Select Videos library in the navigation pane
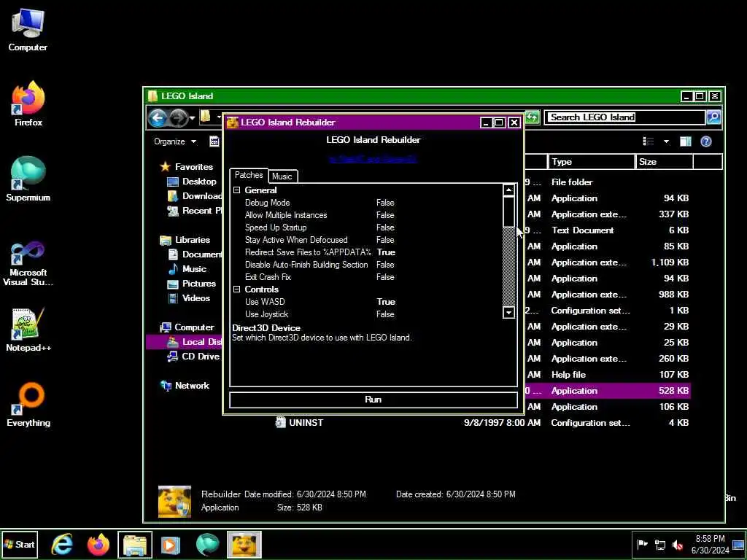This screenshot has width=747, height=560. click(x=189, y=298)
